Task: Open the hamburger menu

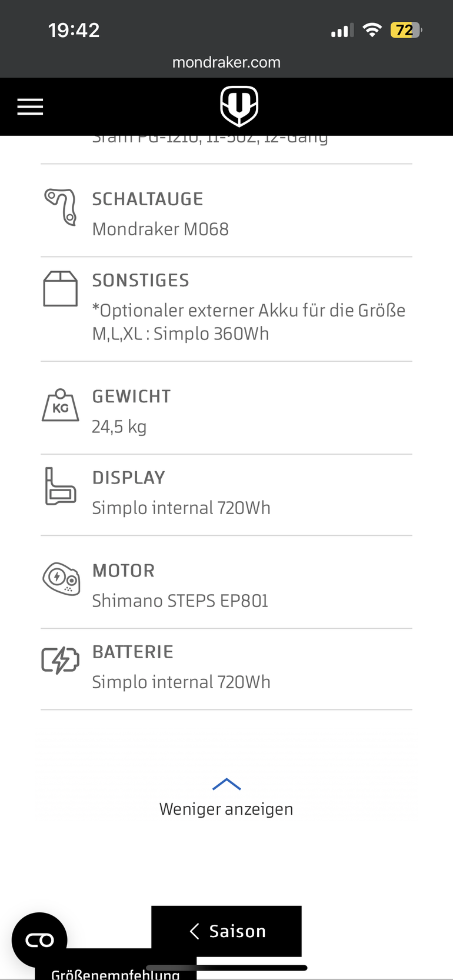Action: point(30,107)
